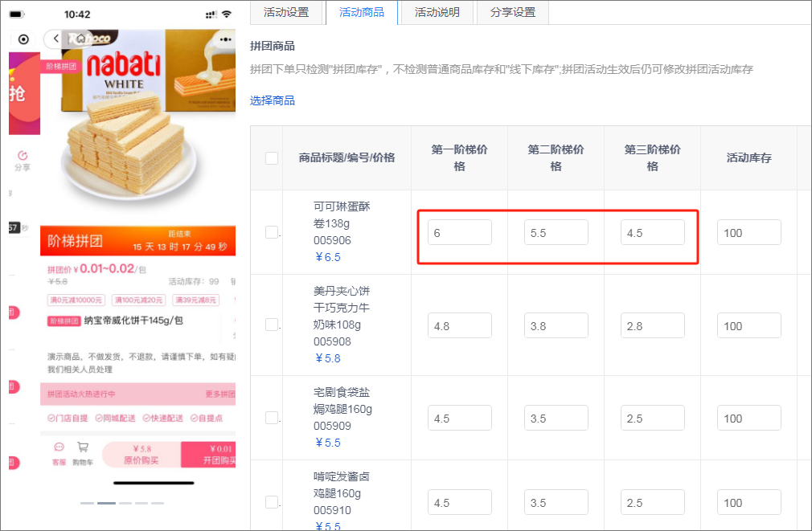
Task: Tap the cellular signal icon in status bar
Action: coord(211,14)
